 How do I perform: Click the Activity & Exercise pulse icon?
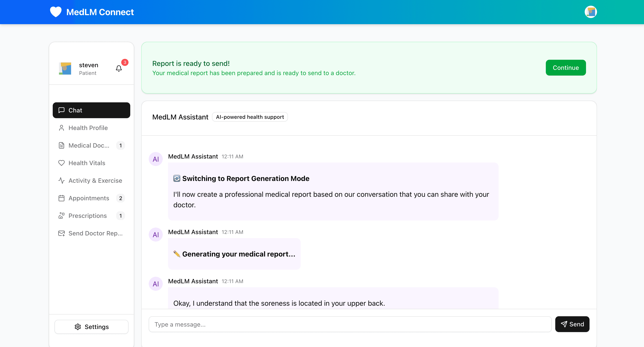click(62, 180)
